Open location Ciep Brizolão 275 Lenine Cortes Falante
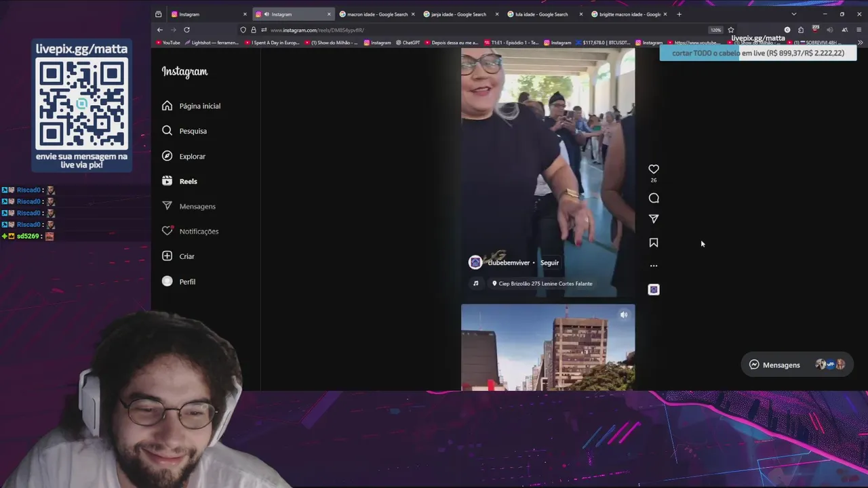The width and height of the screenshot is (868, 488). pyautogui.click(x=542, y=283)
